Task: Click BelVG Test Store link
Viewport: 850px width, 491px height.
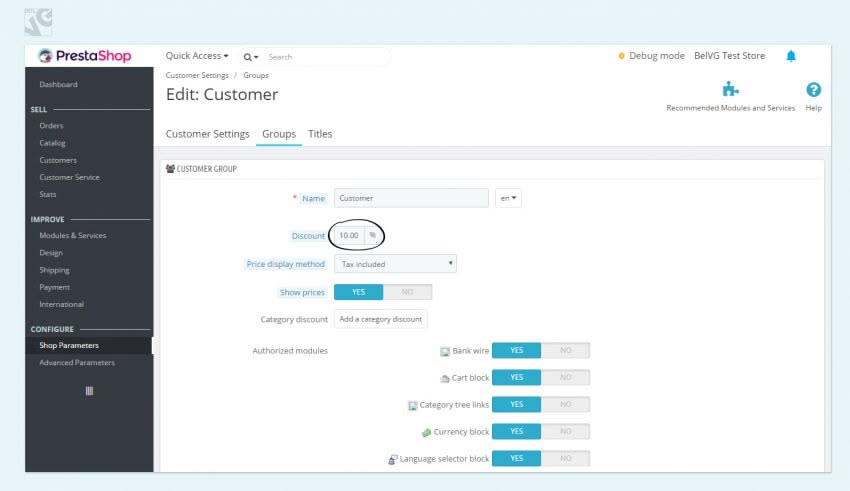Action: pos(729,56)
